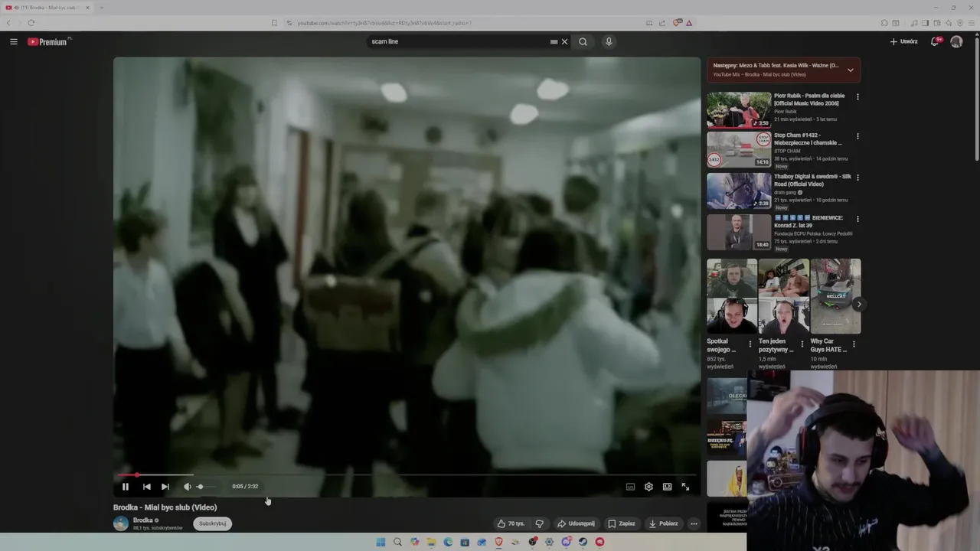Open 'Thaiboy Digital & swedm® - Silk Road' title
This screenshot has width=980, height=551.
[812, 181]
